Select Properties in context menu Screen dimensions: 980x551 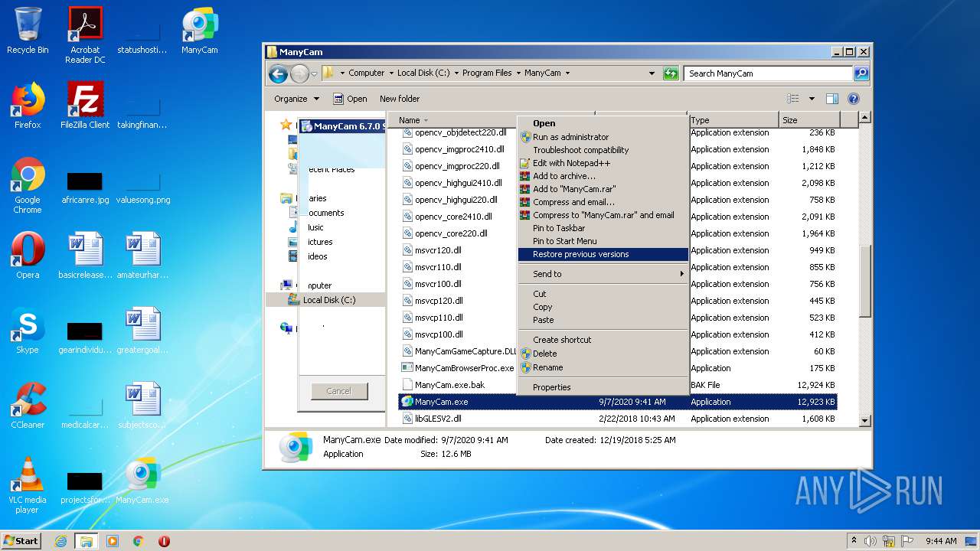point(603,387)
